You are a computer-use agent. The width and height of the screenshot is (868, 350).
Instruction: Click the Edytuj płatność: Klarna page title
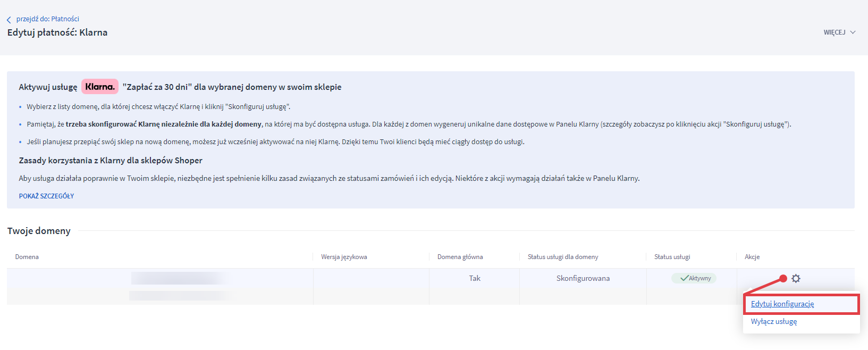coord(57,32)
